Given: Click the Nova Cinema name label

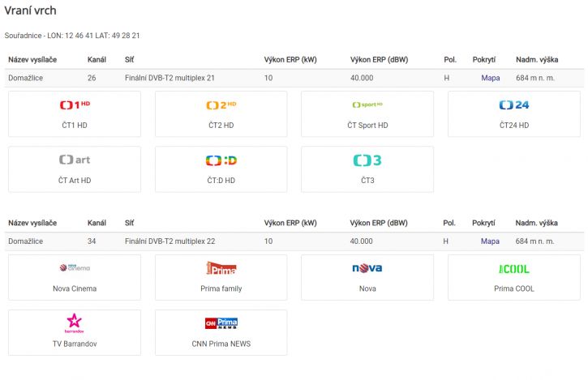Looking at the screenshot, I should tap(75, 288).
